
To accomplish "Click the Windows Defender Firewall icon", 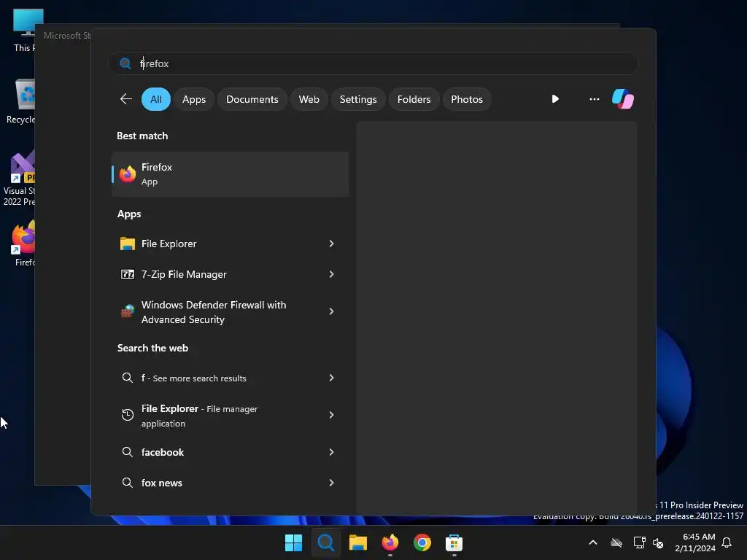I will pyautogui.click(x=127, y=311).
